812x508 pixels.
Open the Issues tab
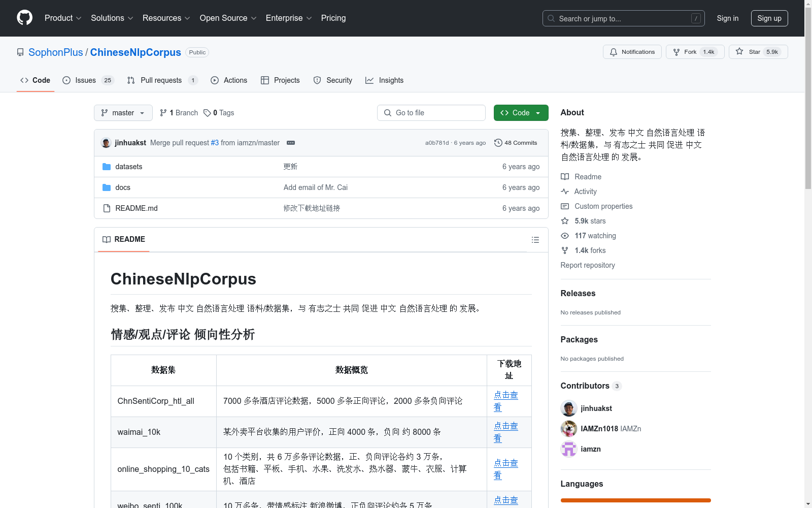point(88,80)
